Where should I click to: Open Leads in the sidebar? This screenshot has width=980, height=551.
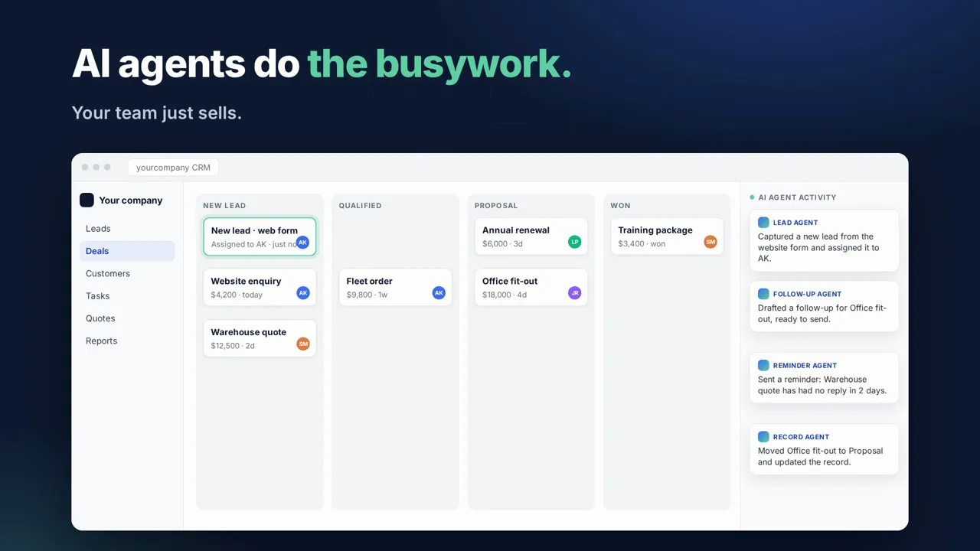coord(127,228)
